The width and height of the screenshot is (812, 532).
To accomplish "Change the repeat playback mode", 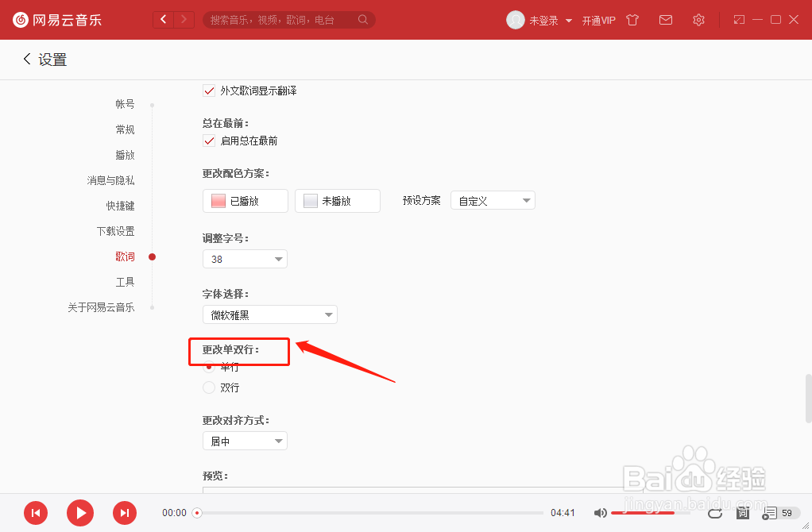I will [714, 513].
